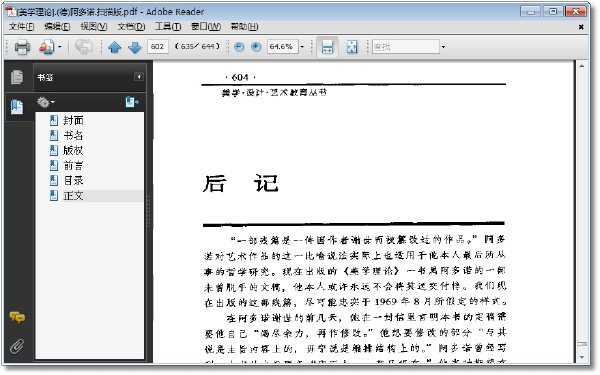Select the bookmarks panel icon in sidebar

click(17, 106)
